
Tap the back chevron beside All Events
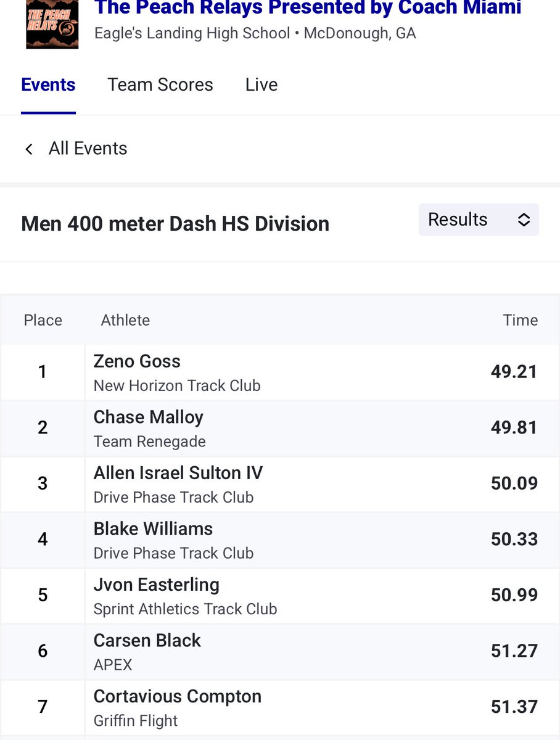coord(28,149)
